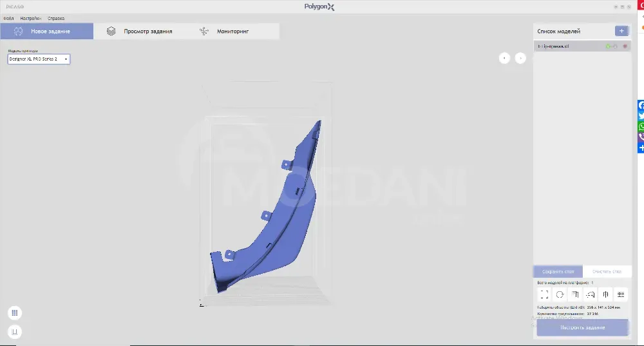Click the 'Список моделей' panel heading
The width and height of the screenshot is (644, 346).
click(558, 31)
